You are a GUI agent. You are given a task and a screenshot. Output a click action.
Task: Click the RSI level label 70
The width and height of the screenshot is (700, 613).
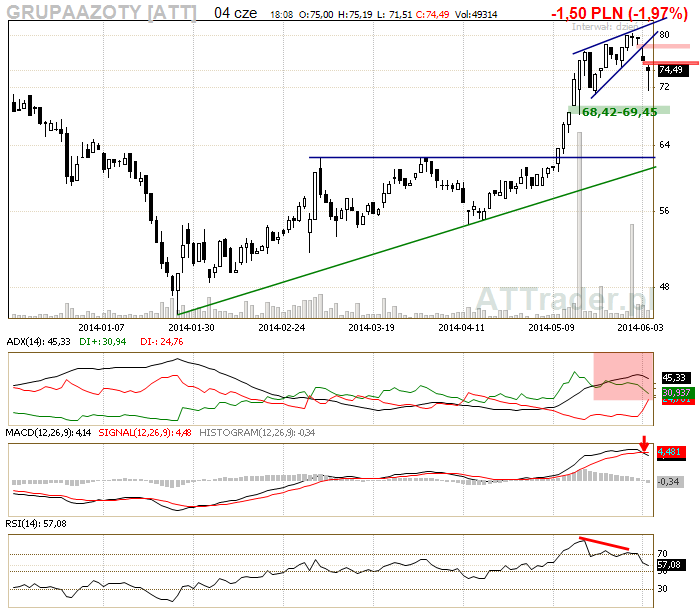tap(662, 554)
